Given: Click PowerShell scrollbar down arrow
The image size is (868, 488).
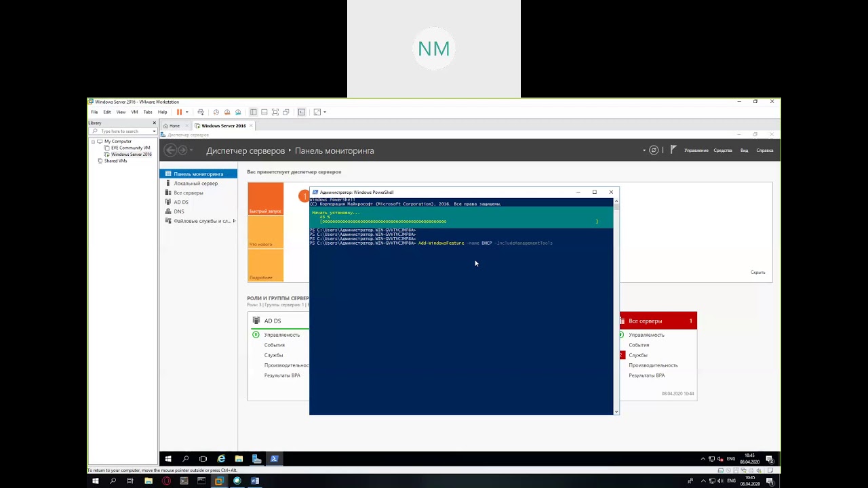Looking at the screenshot, I should (x=616, y=411).
